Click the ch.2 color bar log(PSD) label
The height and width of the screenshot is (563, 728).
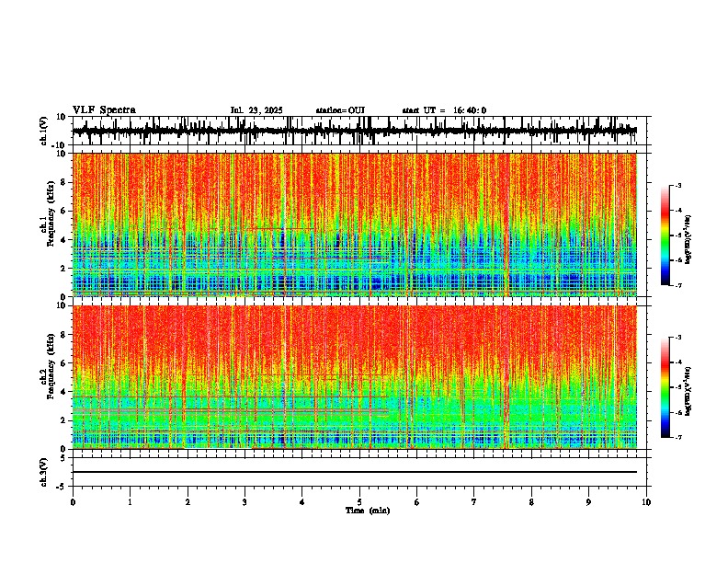click(688, 391)
